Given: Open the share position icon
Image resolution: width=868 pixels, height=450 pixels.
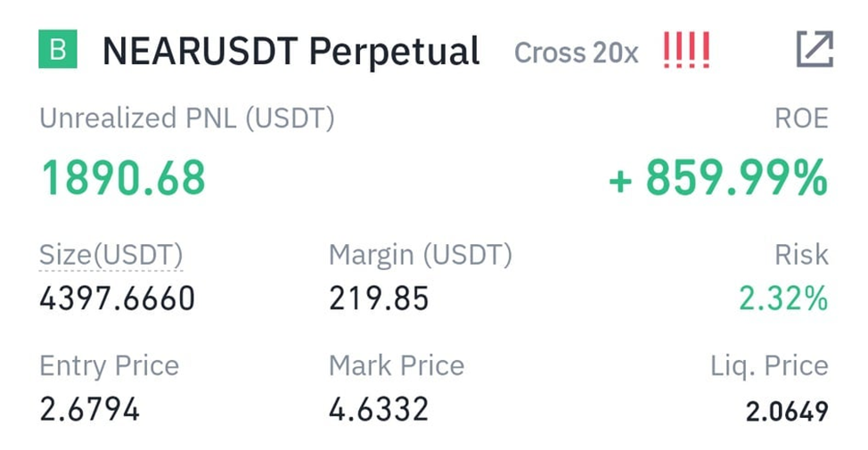Looking at the screenshot, I should (815, 50).
